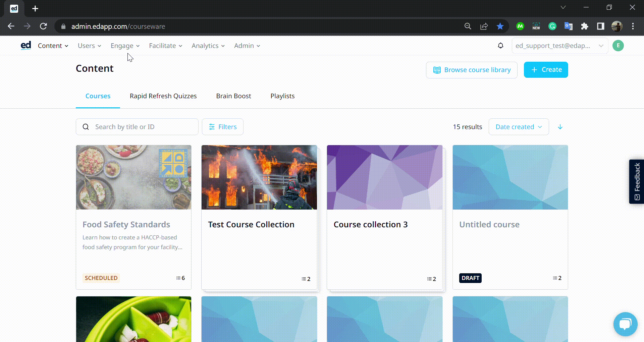The image size is (644, 342).
Task: Reload the page
Action: click(x=43, y=26)
